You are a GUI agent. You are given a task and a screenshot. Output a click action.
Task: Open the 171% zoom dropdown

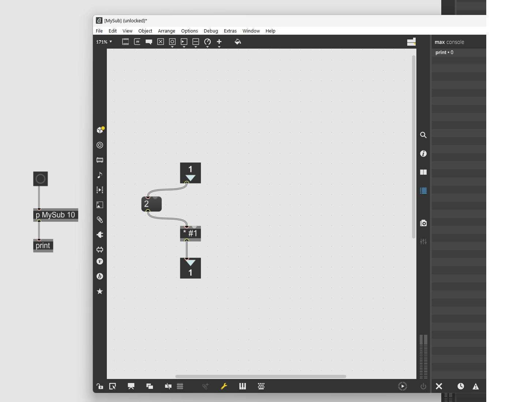tap(104, 42)
